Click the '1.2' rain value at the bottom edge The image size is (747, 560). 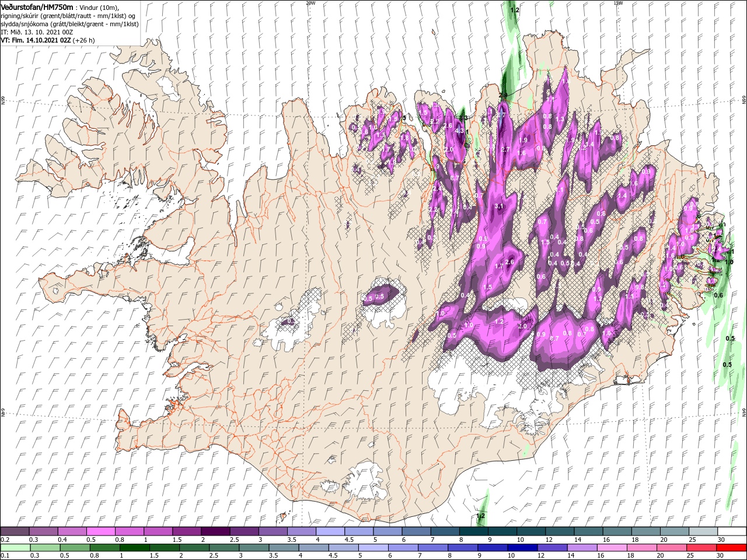pyautogui.click(x=480, y=516)
